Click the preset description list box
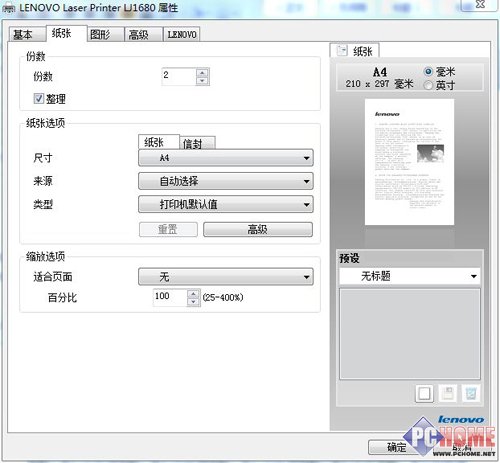Image resolution: width=500 pixels, height=463 pixels. coord(410,334)
